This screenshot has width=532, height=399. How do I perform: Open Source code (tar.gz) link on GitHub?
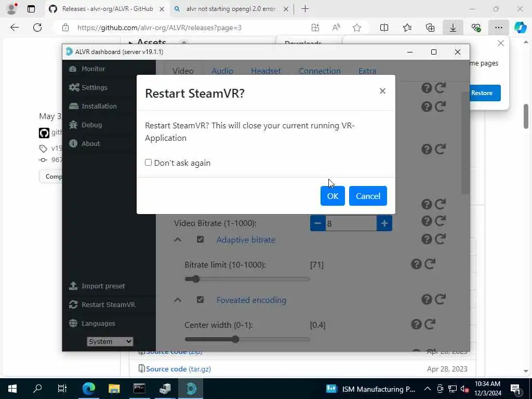tap(179, 369)
